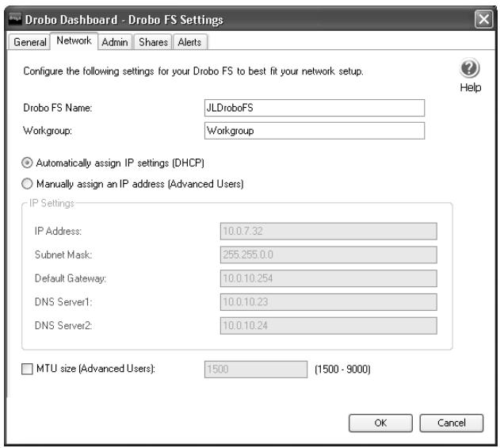Click the IP Address field 10.0.7.32
Screen dimensions: 500x448
(328, 231)
